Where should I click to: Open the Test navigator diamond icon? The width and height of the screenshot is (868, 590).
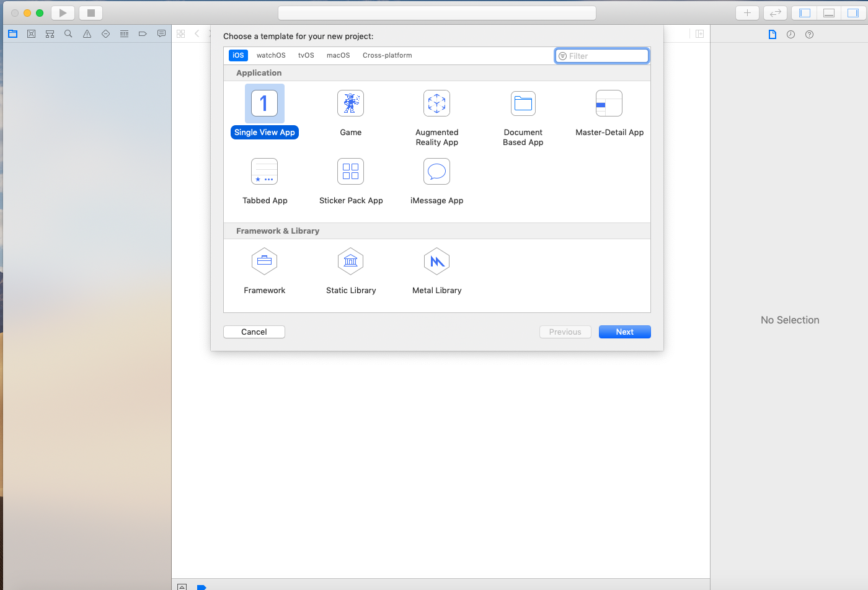(105, 34)
